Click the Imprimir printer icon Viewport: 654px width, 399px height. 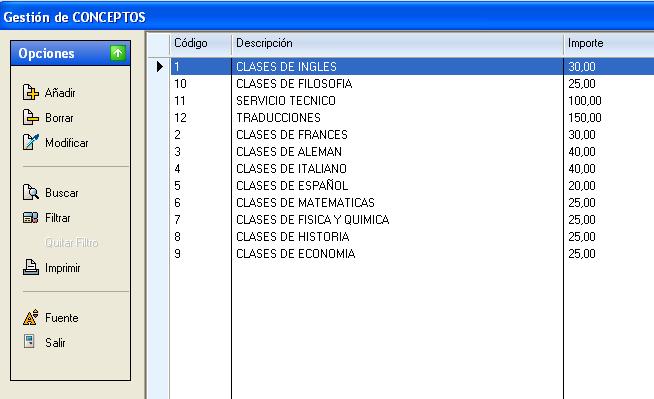pyautogui.click(x=30, y=267)
